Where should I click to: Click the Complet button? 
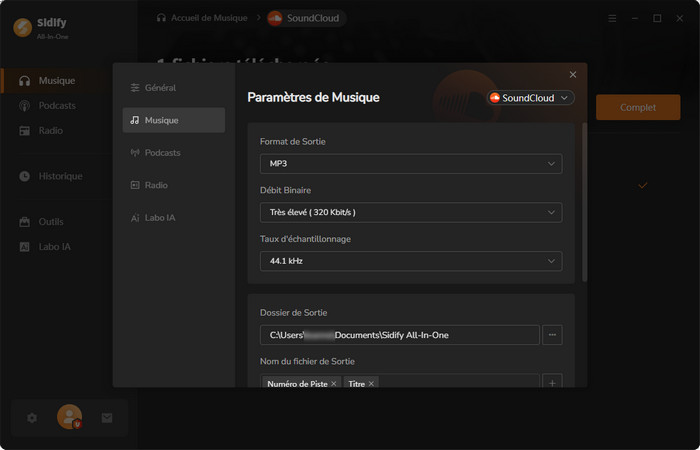pos(638,107)
